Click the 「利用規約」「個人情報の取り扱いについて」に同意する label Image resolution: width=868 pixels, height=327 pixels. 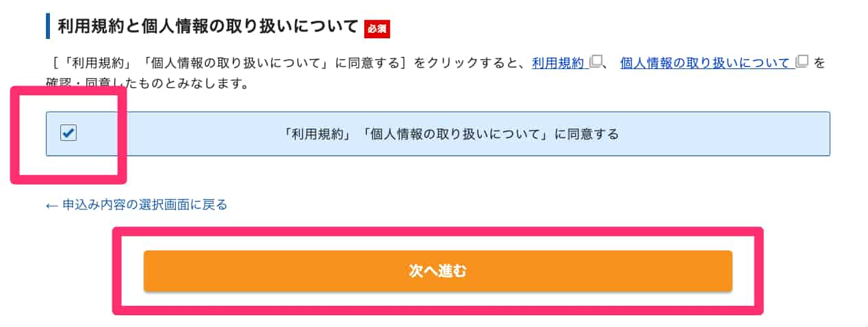point(450,134)
